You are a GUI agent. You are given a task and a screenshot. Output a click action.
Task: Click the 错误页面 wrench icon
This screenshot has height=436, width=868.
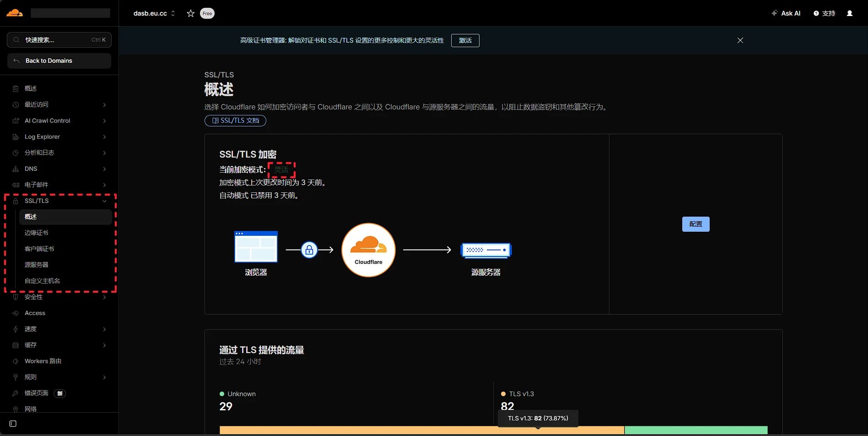(16, 393)
